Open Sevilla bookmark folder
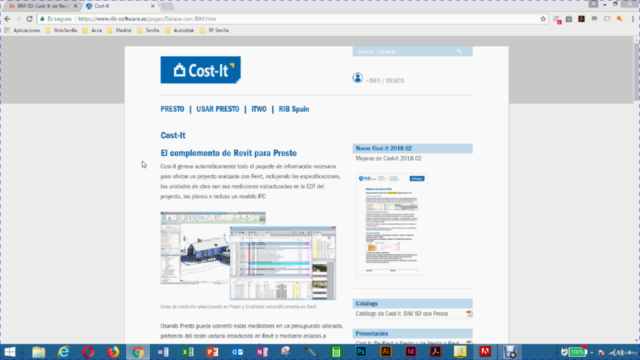 (x=148, y=30)
